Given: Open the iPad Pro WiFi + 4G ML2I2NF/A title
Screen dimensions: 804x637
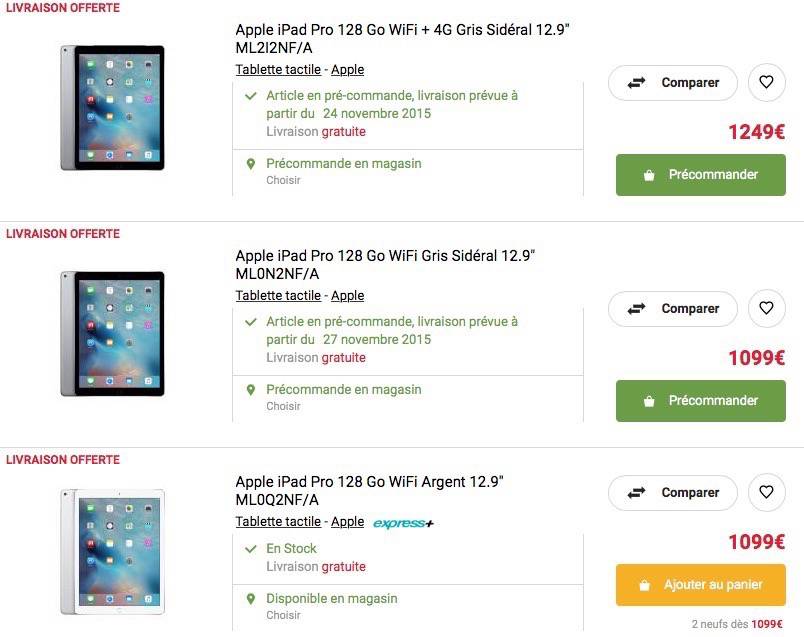Looking at the screenshot, I should (x=403, y=38).
